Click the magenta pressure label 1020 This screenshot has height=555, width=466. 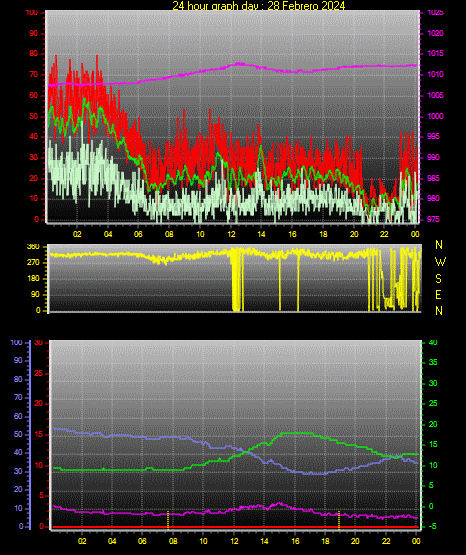click(x=435, y=33)
